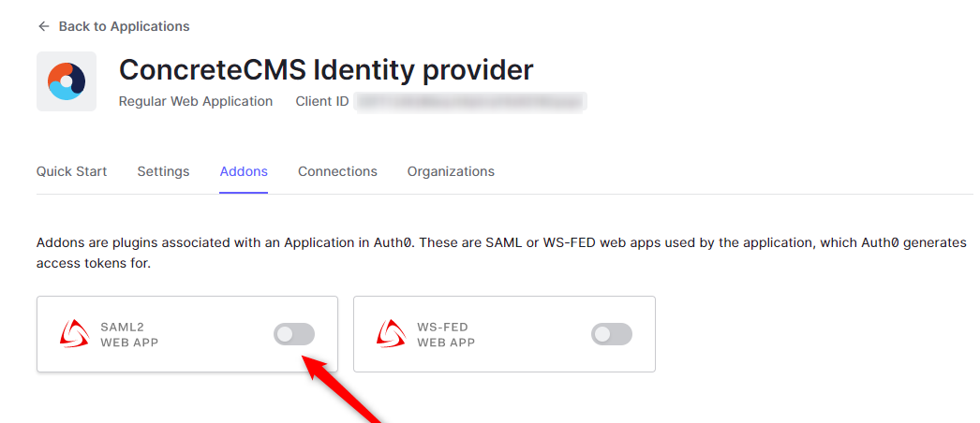Switch to the Settings tab
Viewport: 980px width, 423px height.
click(163, 171)
